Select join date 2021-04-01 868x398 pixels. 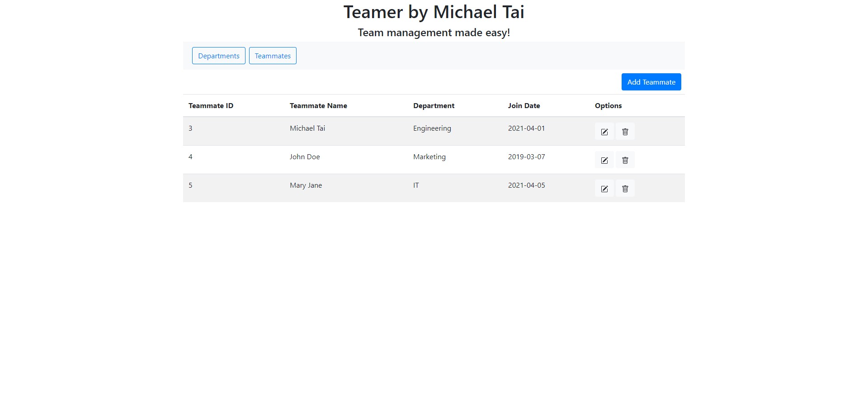(x=527, y=128)
